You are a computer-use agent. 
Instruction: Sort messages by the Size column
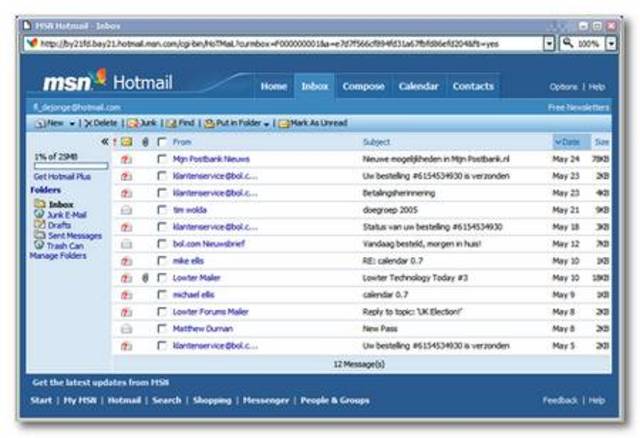click(x=602, y=142)
